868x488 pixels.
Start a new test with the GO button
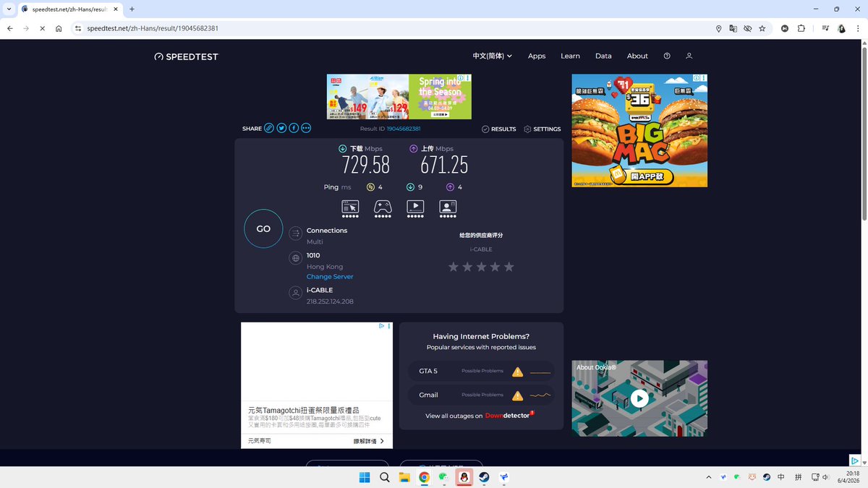(263, 228)
